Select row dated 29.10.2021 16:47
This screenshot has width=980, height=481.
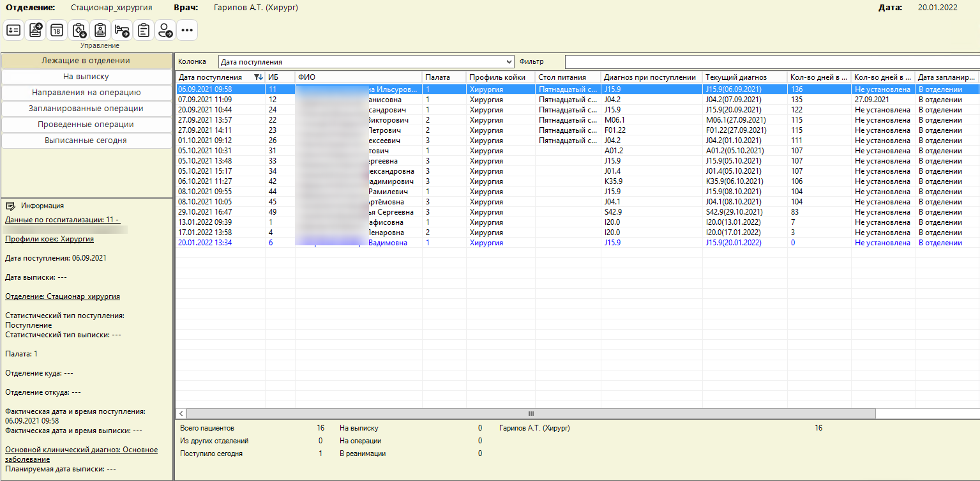tap(578, 212)
